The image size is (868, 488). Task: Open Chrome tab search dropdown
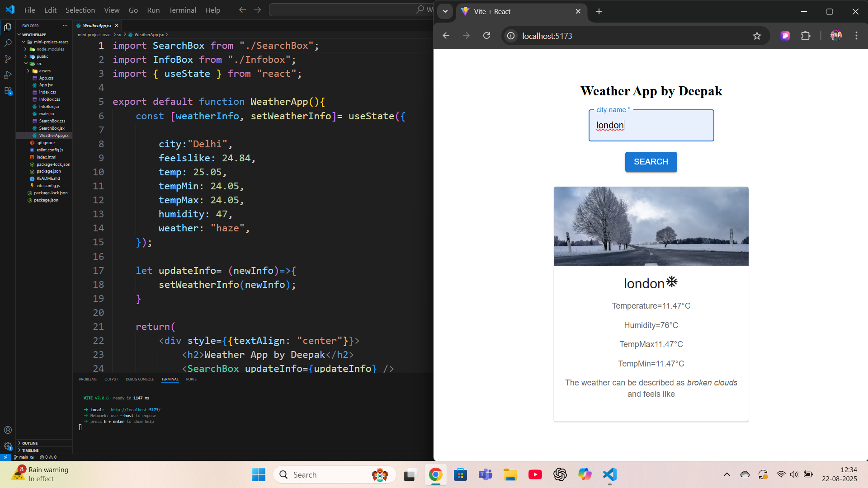445,11
